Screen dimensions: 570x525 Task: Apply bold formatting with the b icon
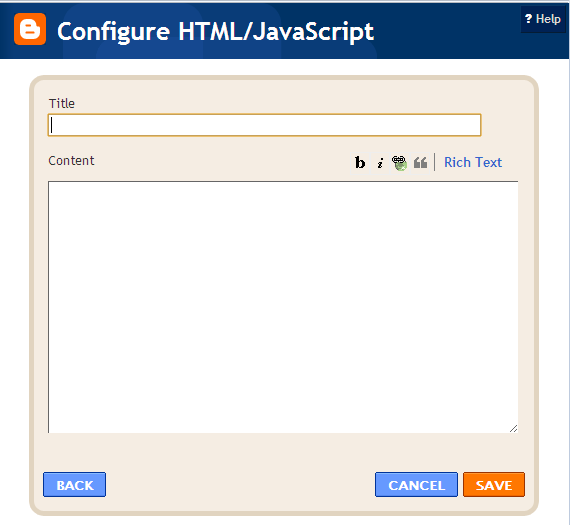(x=360, y=163)
